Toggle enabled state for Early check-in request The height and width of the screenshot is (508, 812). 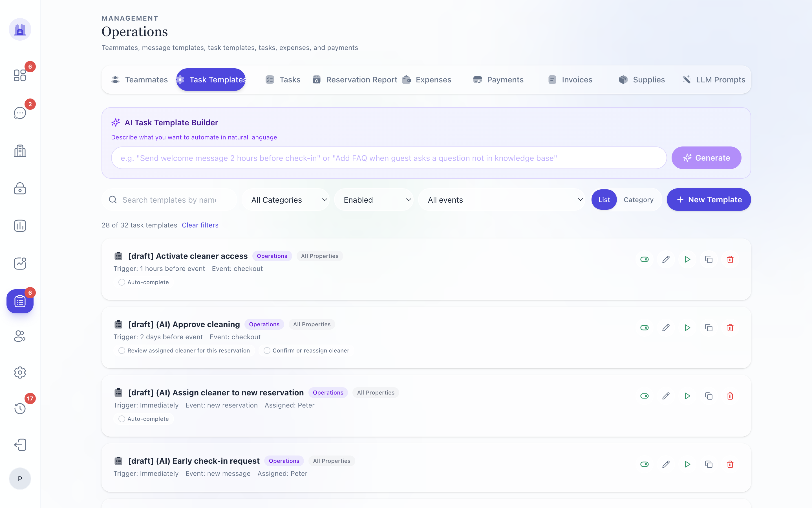tap(644, 464)
